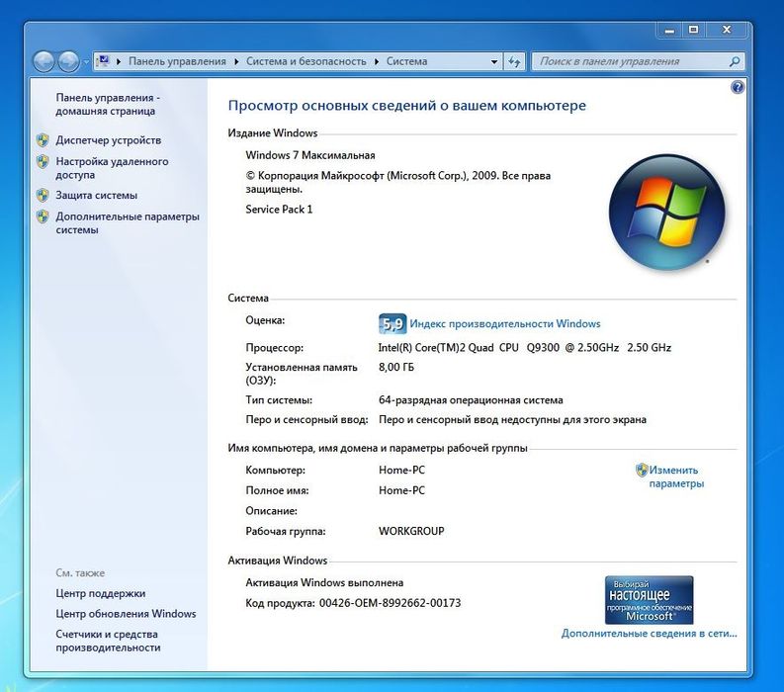Minimize the System window

pos(669,30)
